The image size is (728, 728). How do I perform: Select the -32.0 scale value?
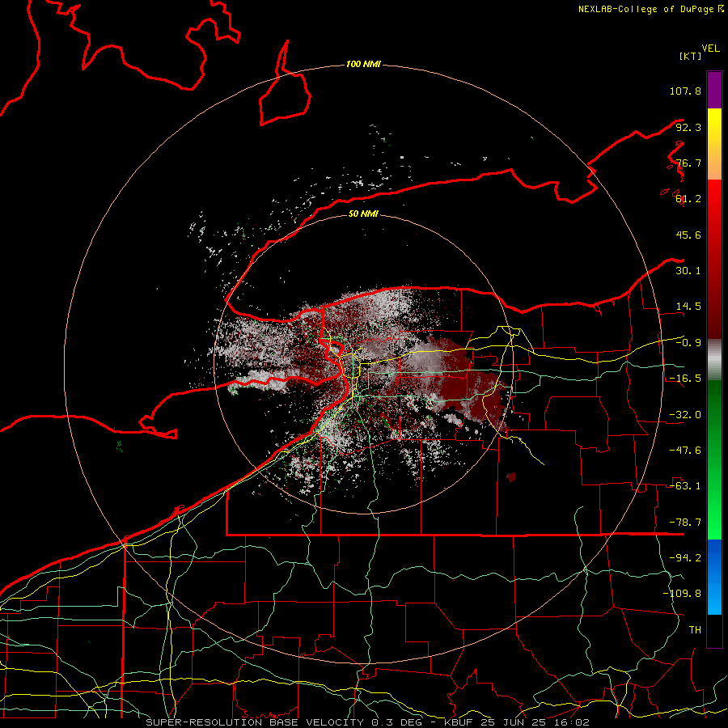point(685,415)
